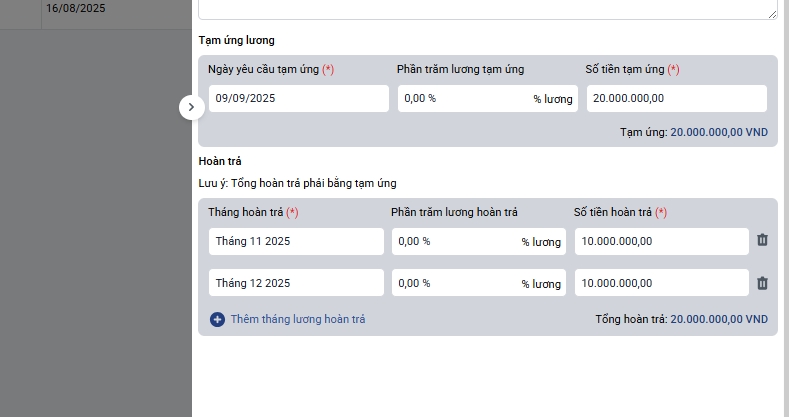This screenshot has width=789, height=417.
Task: Open the Ngày yêu cầu tạm ứng date field
Action: 298,99
